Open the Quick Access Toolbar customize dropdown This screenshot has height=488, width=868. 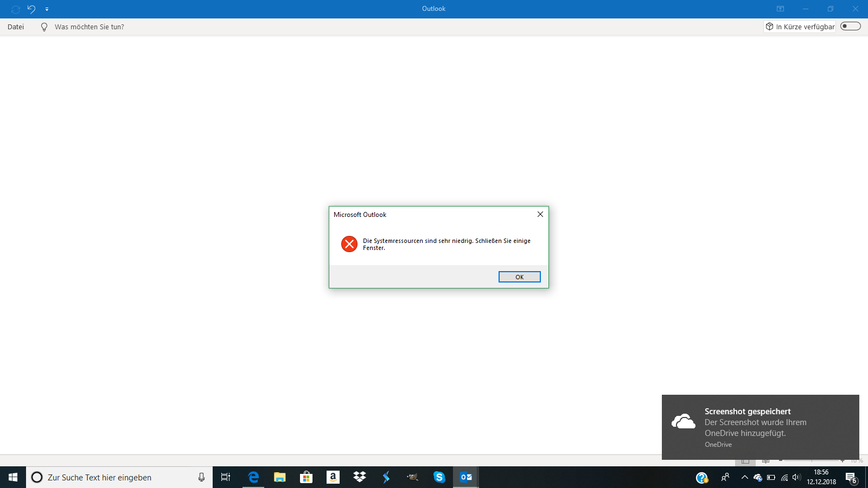pyautogui.click(x=47, y=9)
